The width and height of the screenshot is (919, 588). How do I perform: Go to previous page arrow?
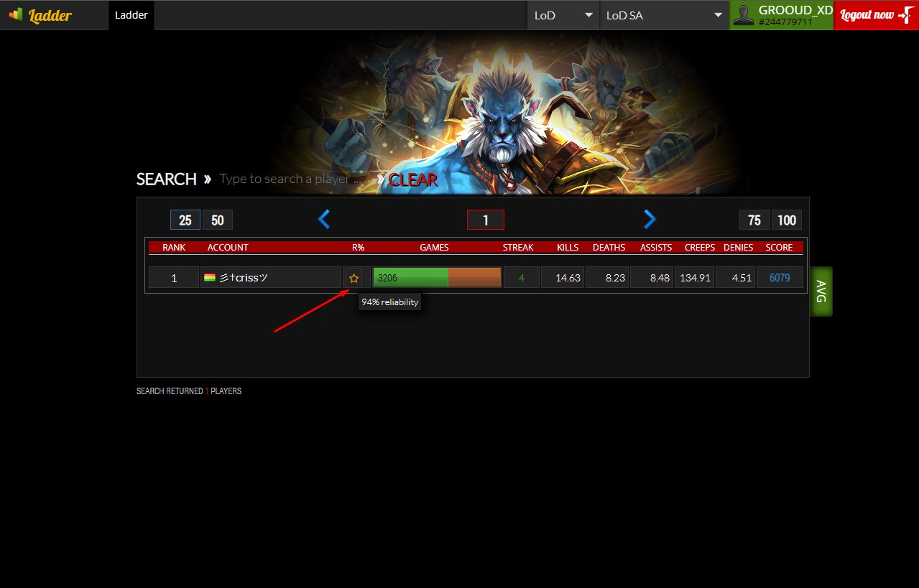pos(324,219)
